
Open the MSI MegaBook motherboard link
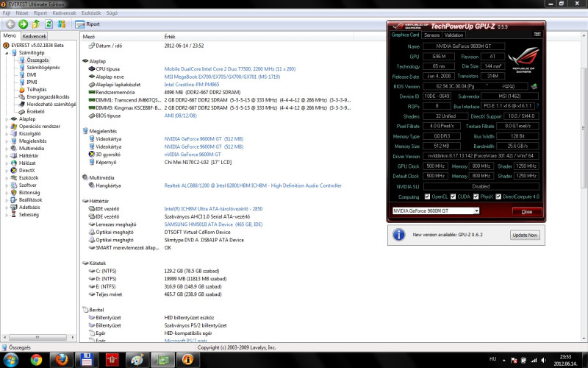[222, 77]
